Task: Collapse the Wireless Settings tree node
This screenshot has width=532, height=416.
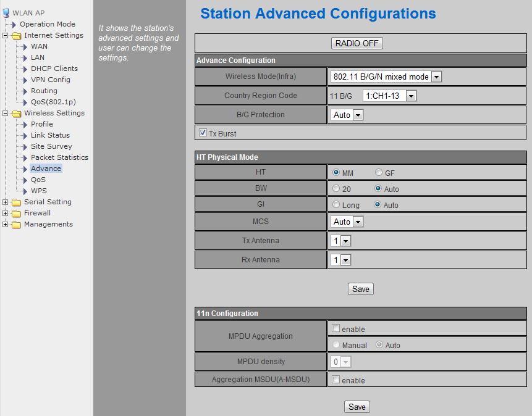Action: [x=5, y=113]
